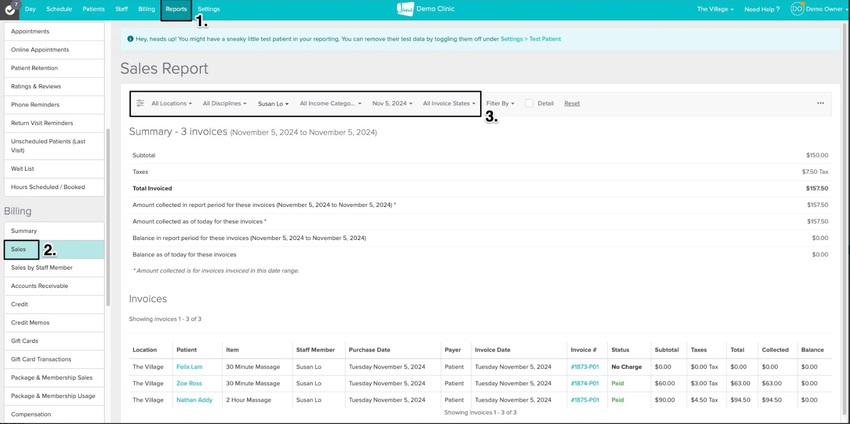Go to the Schedule tab
This screenshot has height=424, width=850.
coord(59,9)
